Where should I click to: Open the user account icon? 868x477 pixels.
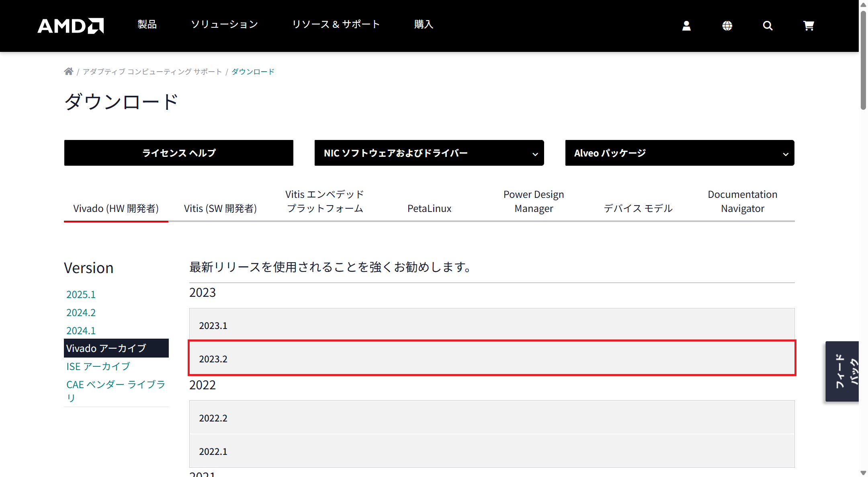(x=686, y=26)
